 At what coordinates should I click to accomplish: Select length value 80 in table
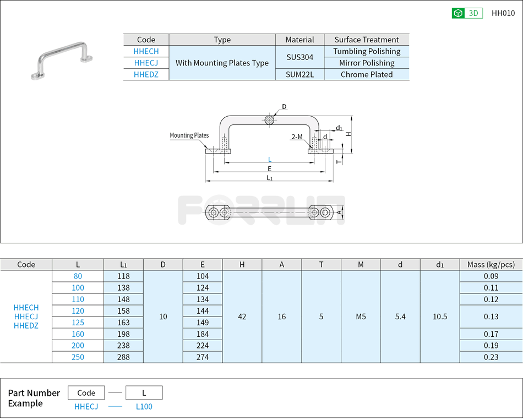[x=78, y=276]
